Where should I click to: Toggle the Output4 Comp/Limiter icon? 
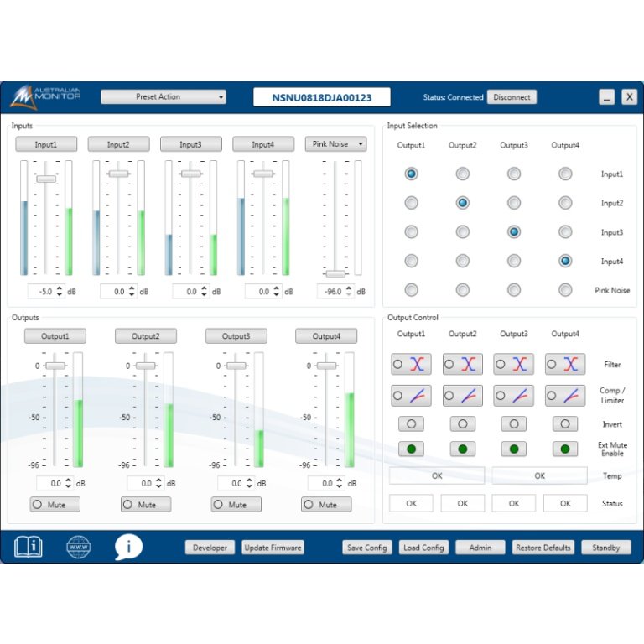(x=565, y=396)
